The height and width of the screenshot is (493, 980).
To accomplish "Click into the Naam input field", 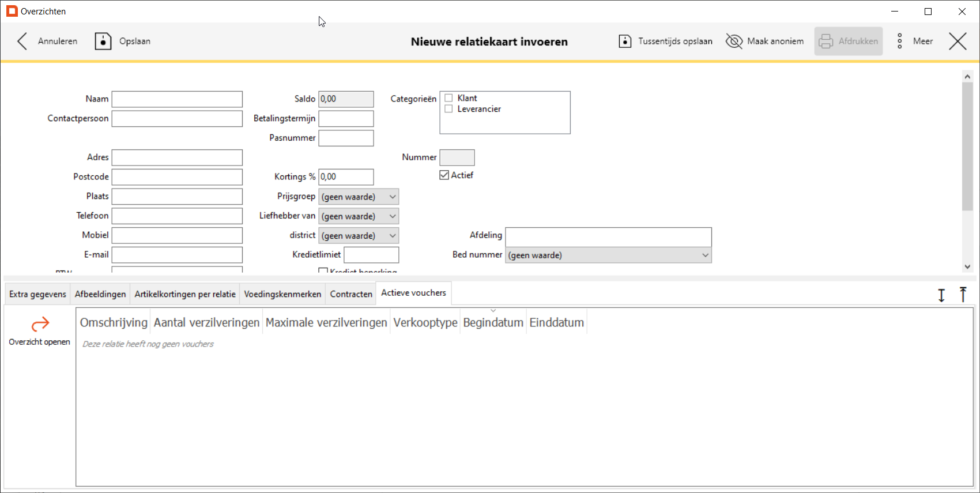I will (177, 99).
